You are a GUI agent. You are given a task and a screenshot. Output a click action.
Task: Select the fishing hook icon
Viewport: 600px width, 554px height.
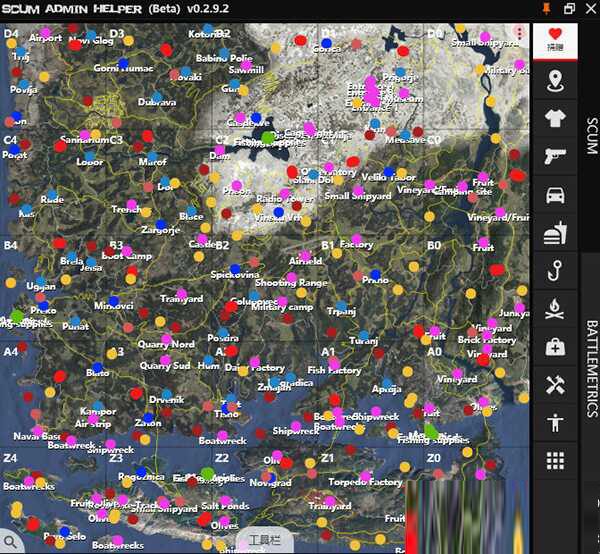pyautogui.click(x=554, y=271)
